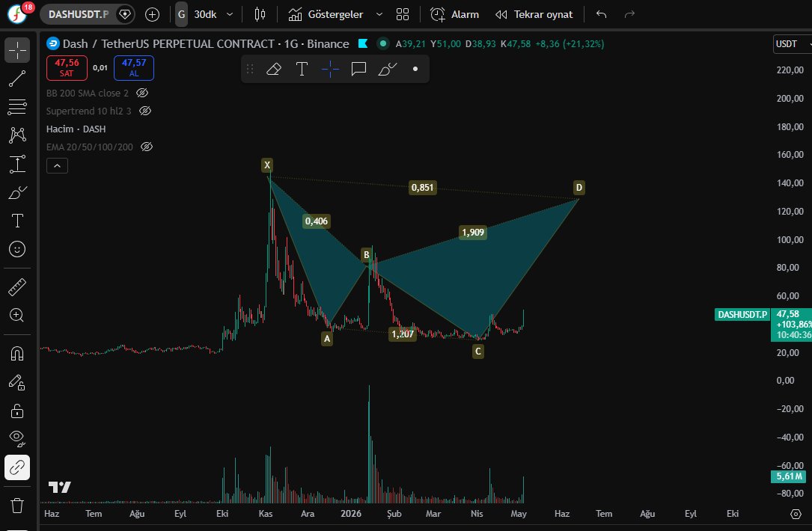The image size is (812, 531).
Task: Select the D point label of the pattern
Action: (x=579, y=188)
